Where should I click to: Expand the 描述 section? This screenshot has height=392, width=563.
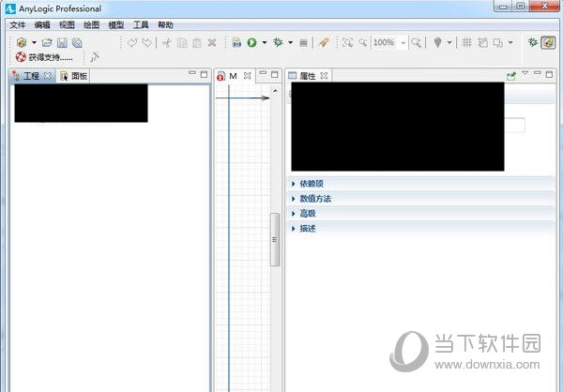point(420,228)
